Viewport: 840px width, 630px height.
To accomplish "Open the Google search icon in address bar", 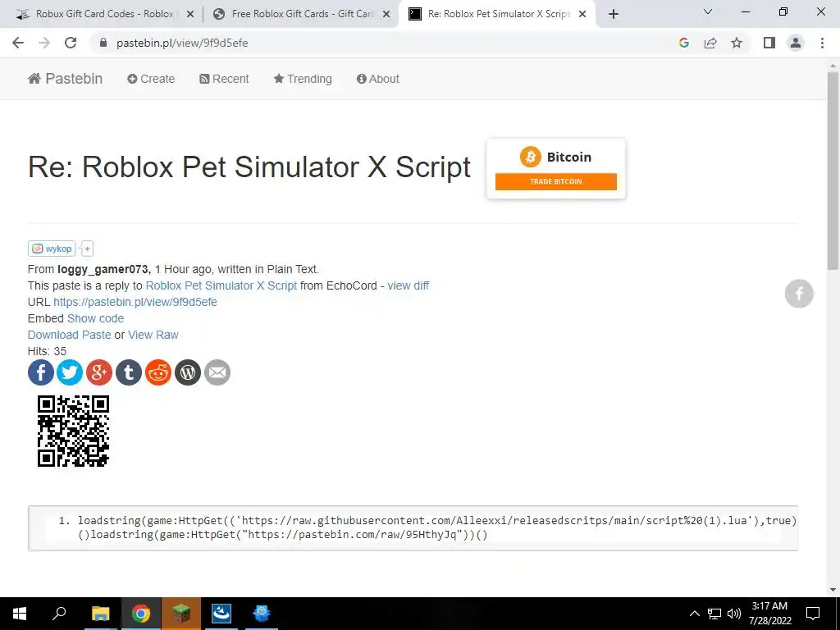I will (x=683, y=43).
